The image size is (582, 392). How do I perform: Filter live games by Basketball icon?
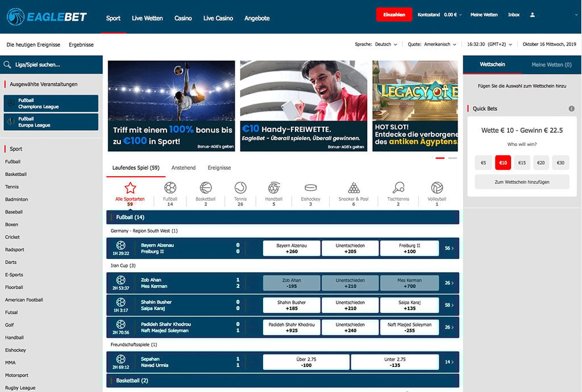(206, 187)
